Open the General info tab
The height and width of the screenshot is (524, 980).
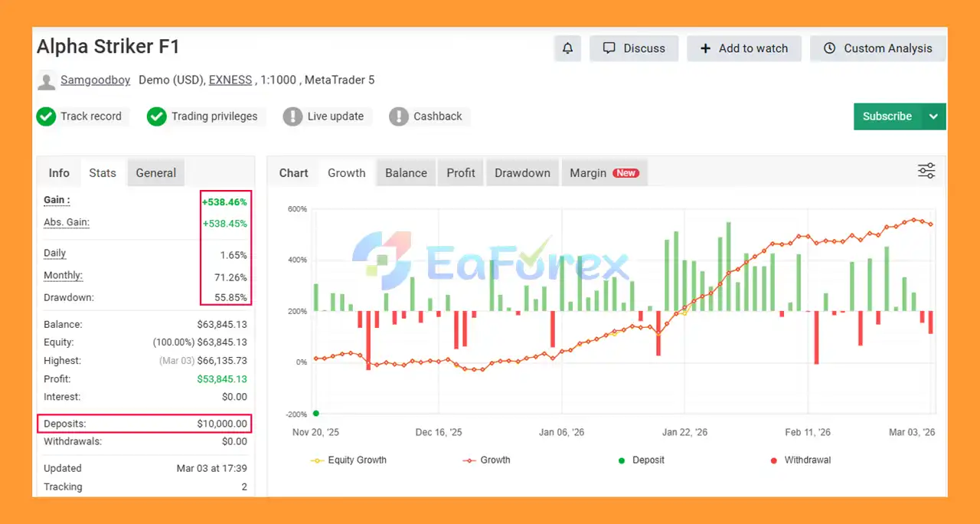[155, 173]
